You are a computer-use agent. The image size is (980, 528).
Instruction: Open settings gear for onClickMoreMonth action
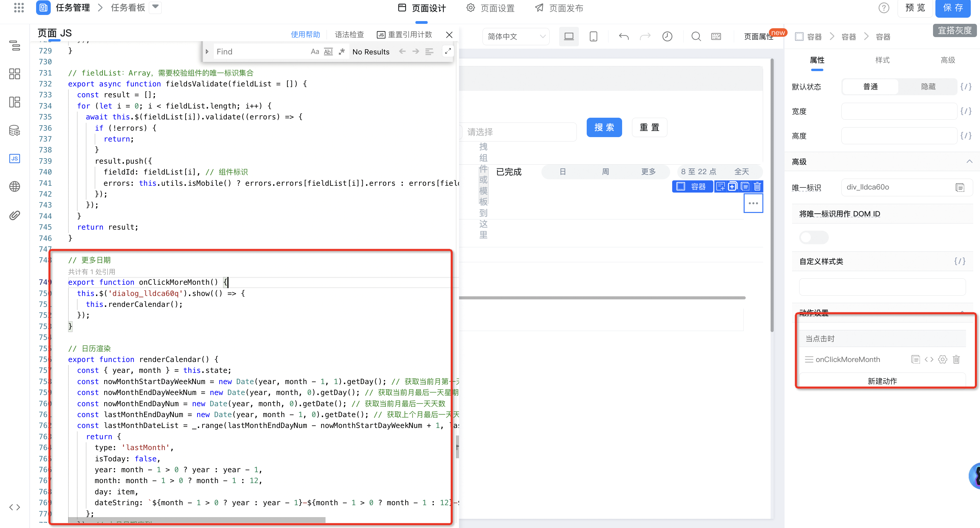pyautogui.click(x=942, y=359)
